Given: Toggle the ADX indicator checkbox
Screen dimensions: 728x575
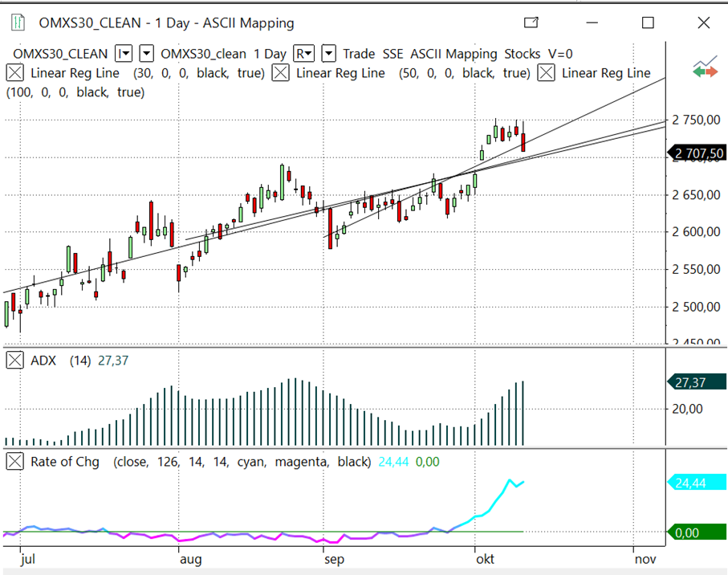Looking at the screenshot, I should (x=15, y=361).
